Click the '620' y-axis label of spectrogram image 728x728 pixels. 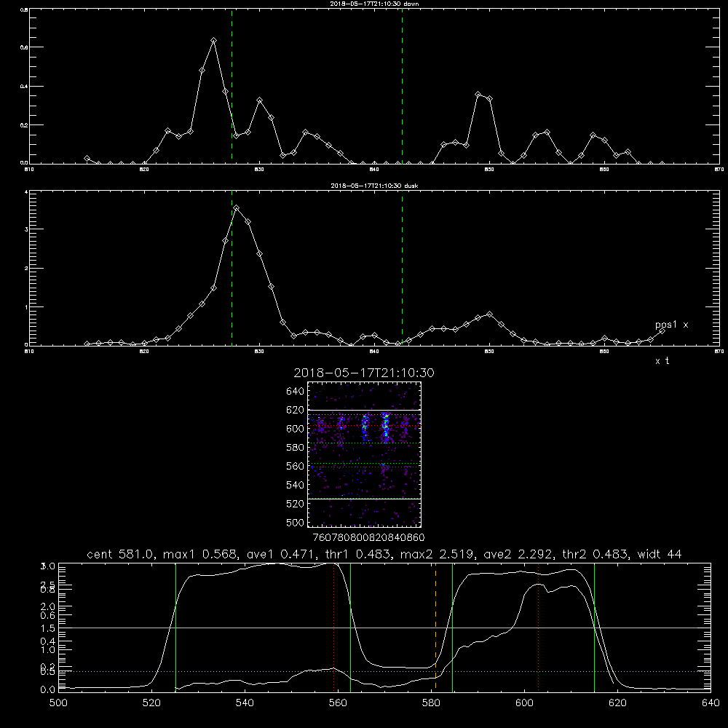tap(296, 410)
